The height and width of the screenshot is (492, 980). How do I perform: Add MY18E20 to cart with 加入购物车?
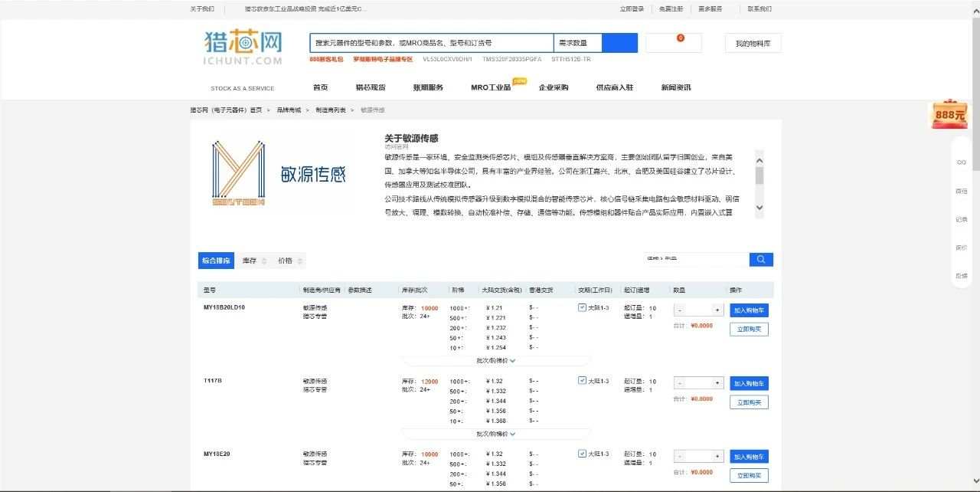tap(749, 456)
